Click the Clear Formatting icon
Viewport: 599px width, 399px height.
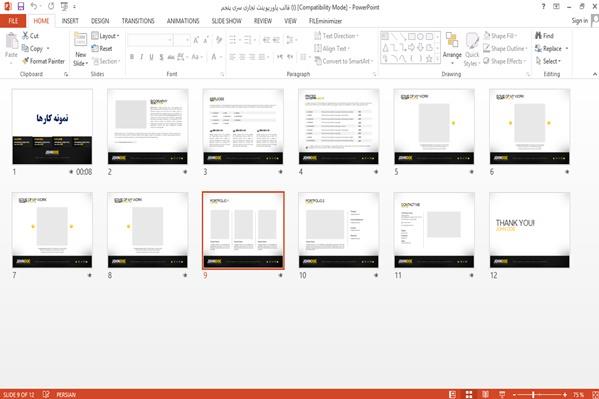(x=219, y=40)
